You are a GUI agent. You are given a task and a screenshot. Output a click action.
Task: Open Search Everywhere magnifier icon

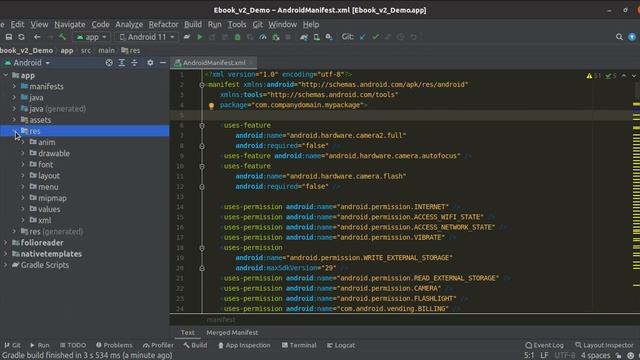click(619, 37)
